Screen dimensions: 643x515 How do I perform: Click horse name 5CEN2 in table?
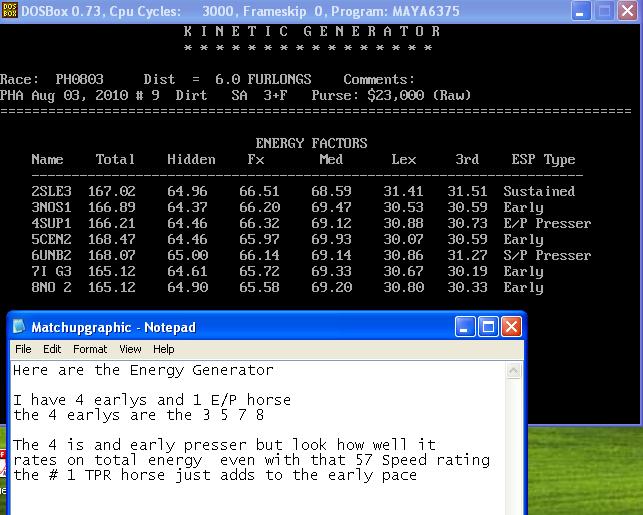click(51, 239)
